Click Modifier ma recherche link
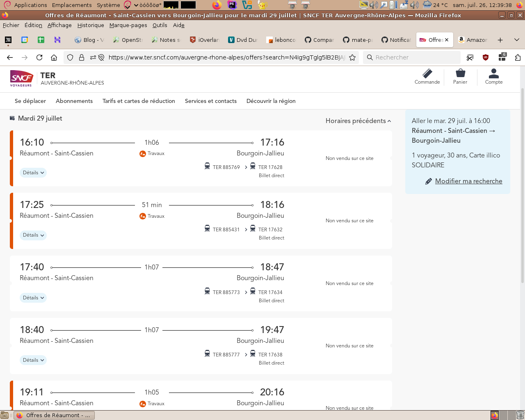Viewport: 525px width, 420px height. coord(468,181)
